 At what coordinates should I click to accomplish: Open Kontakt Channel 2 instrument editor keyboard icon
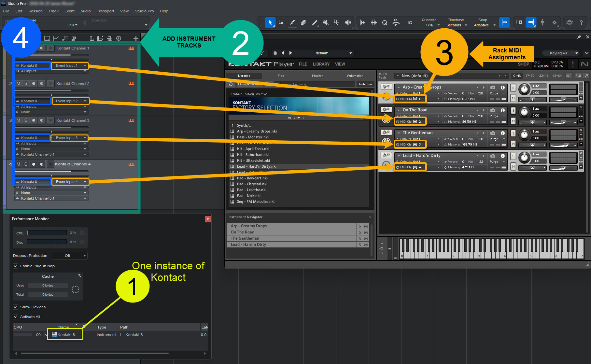pos(131,84)
